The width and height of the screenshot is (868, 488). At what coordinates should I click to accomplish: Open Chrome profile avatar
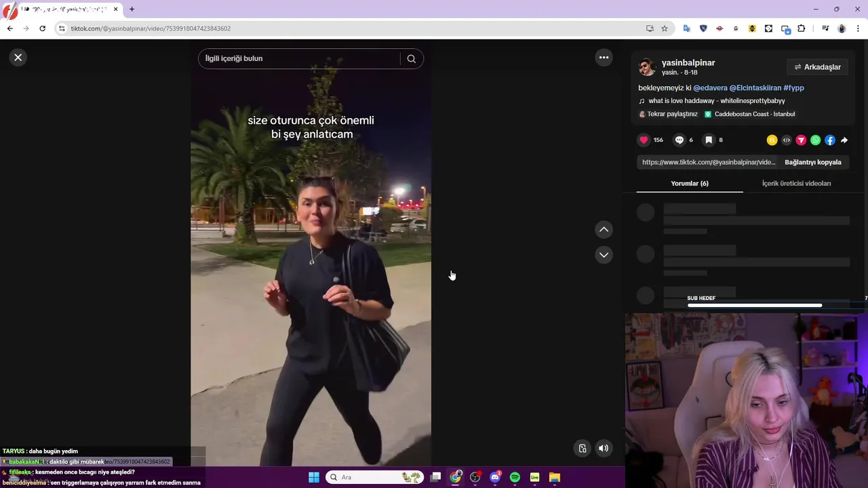coord(842,28)
